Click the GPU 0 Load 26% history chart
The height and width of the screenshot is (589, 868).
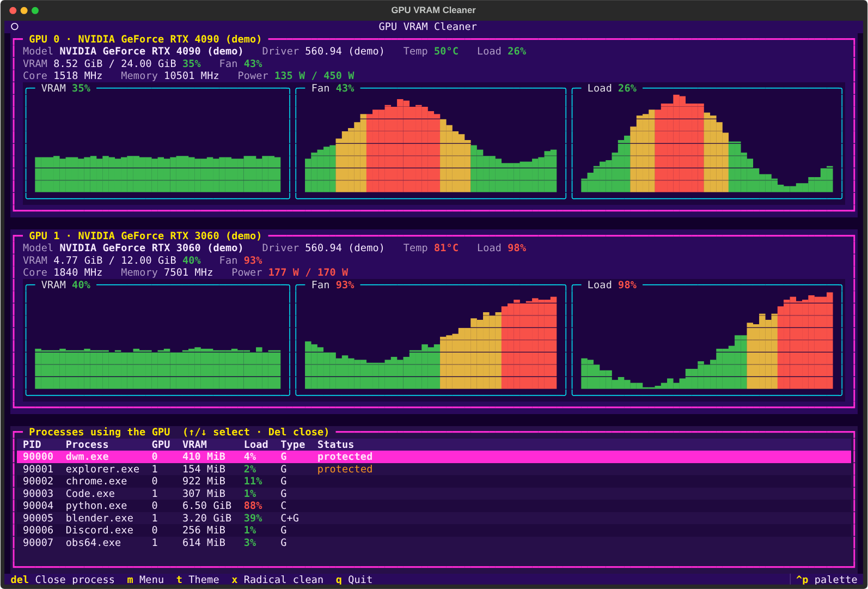707,144
